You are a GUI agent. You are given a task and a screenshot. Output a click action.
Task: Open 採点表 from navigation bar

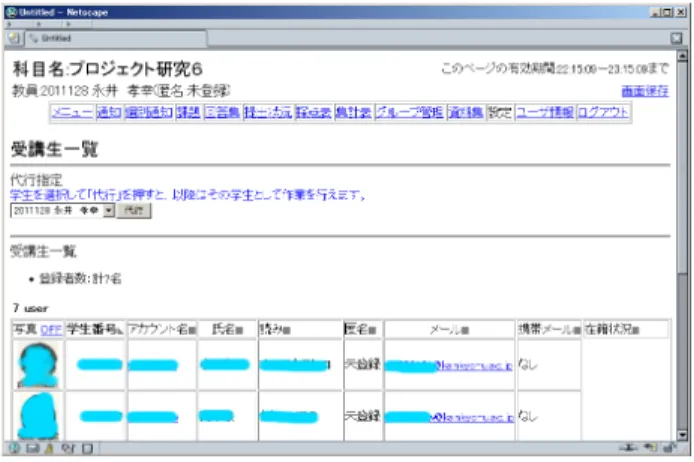pos(313,112)
